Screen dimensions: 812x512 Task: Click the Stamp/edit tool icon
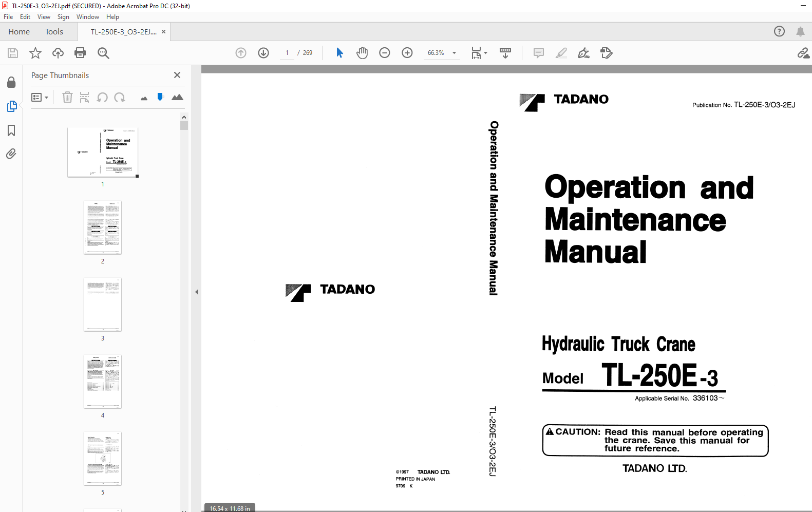pos(606,53)
